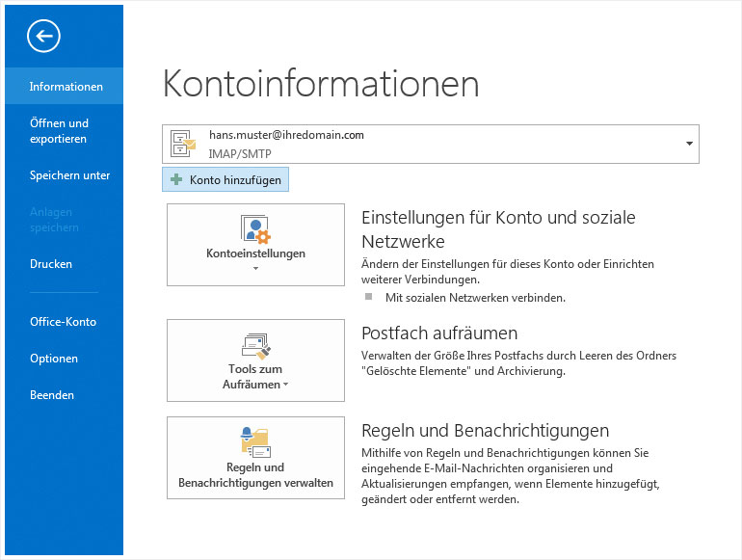Click the IMAP/SMTP account type text

[240, 154]
